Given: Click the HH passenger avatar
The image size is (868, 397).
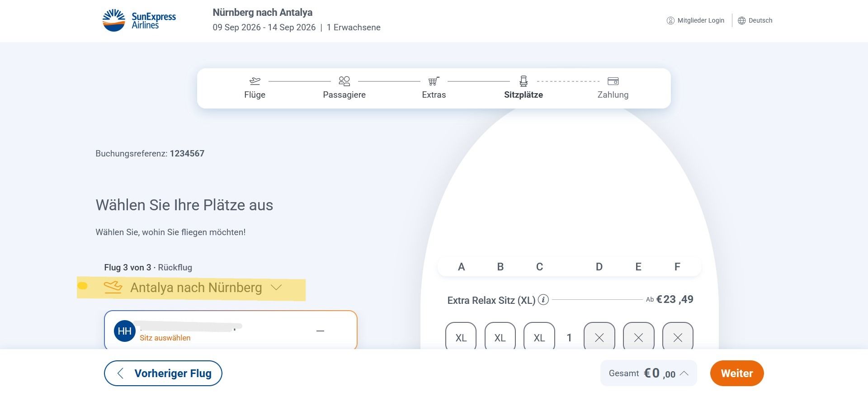Looking at the screenshot, I should [x=125, y=331].
